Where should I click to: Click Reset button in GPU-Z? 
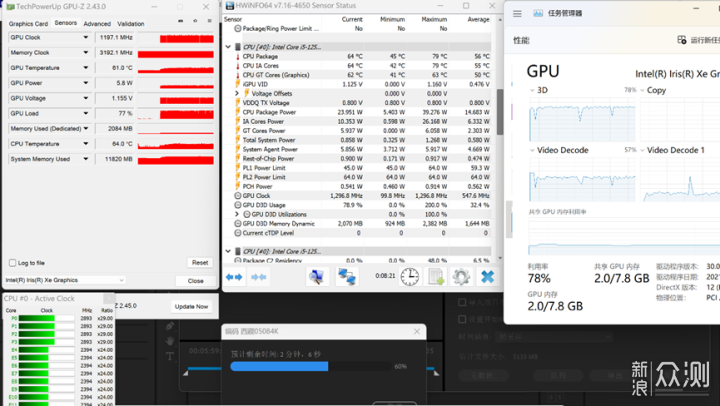[200, 262]
